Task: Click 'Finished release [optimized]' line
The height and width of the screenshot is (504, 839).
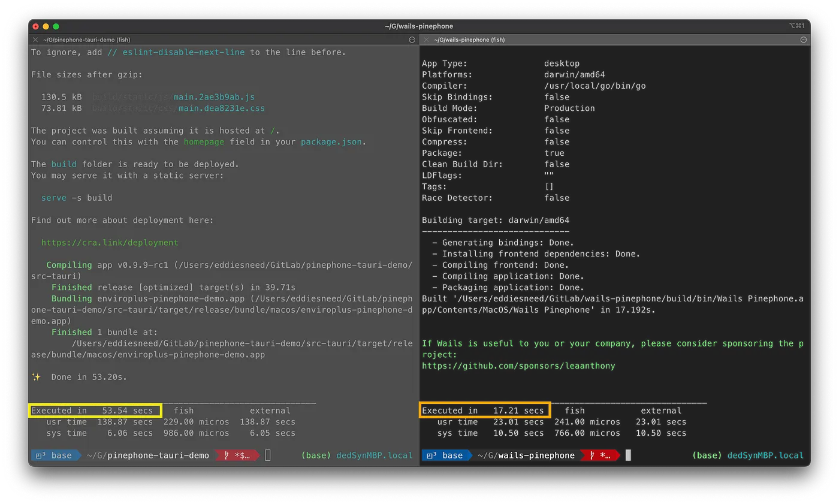Action: (x=173, y=288)
